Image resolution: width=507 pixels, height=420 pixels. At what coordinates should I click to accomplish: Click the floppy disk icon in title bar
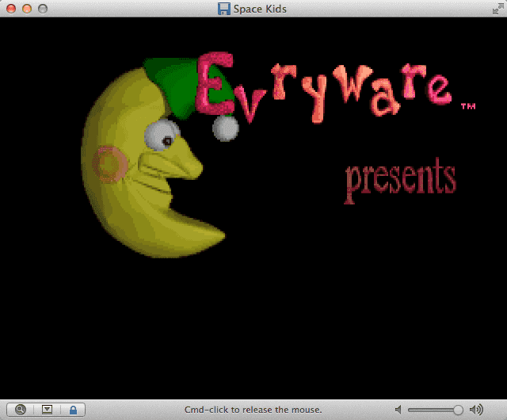click(x=223, y=9)
